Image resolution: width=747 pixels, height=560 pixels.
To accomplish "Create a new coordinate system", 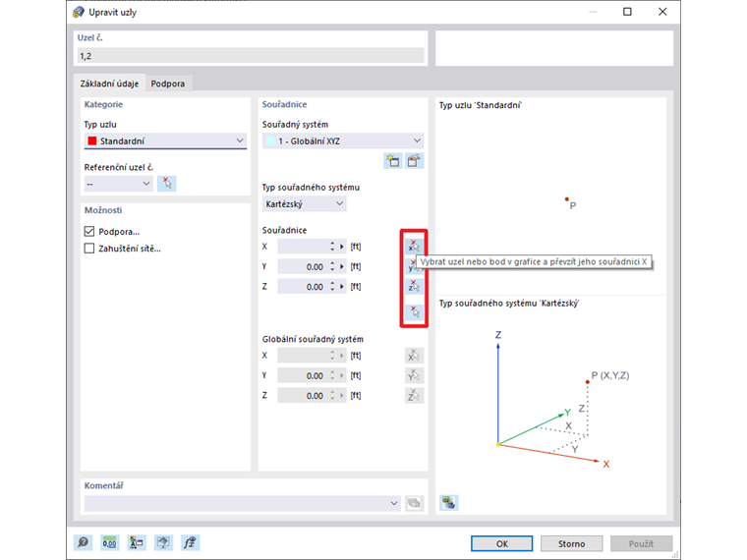I will (x=392, y=161).
